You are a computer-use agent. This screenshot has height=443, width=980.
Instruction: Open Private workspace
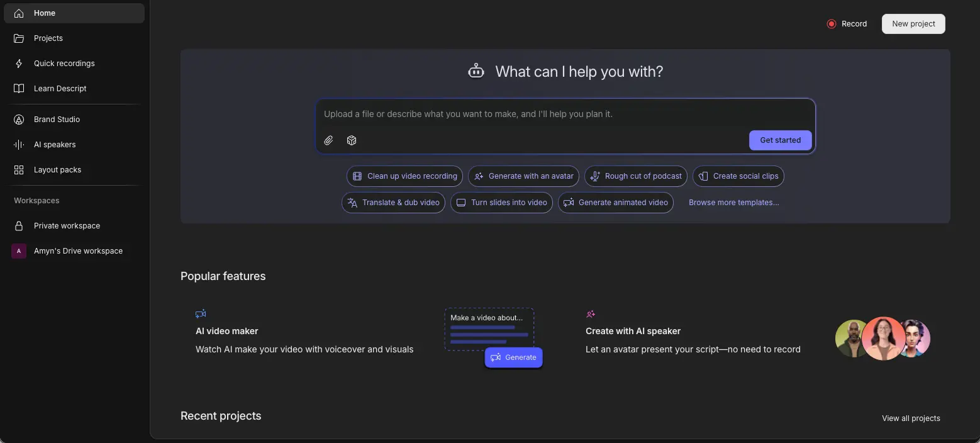(67, 226)
